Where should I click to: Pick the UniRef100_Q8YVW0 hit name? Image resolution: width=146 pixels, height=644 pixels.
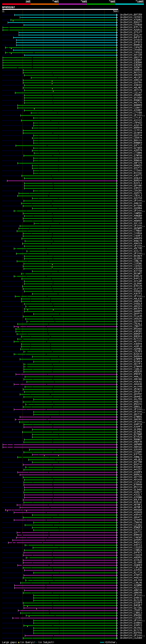tap(131, 186)
